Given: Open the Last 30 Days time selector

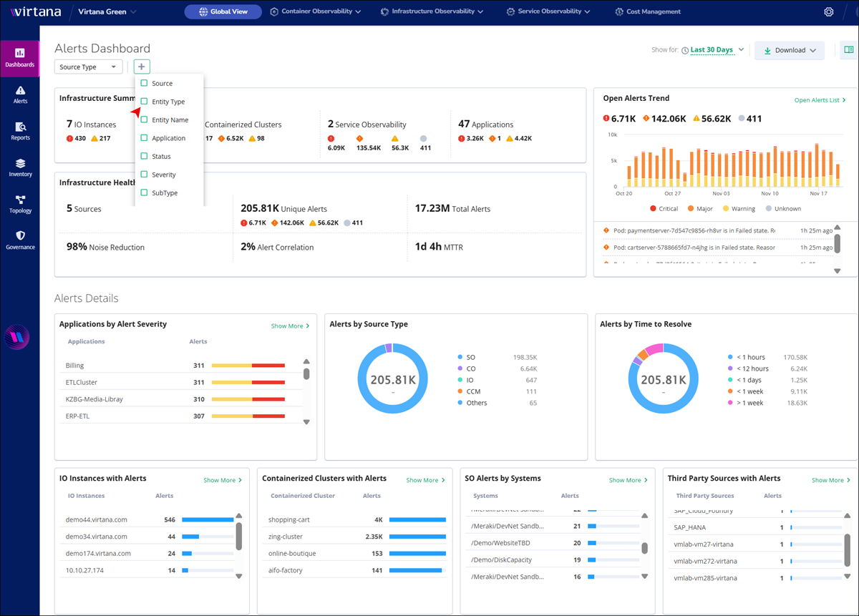Looking at the screenshot, I should 712,50.
